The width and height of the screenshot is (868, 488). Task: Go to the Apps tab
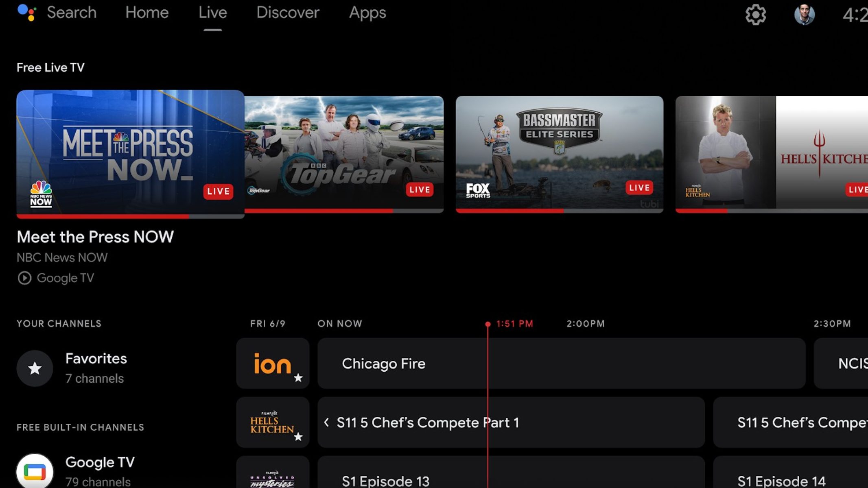coord(367,13)
